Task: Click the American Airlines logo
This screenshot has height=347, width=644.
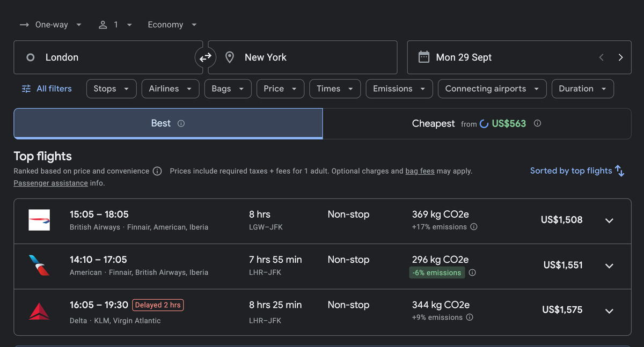Action: point(39,265)
